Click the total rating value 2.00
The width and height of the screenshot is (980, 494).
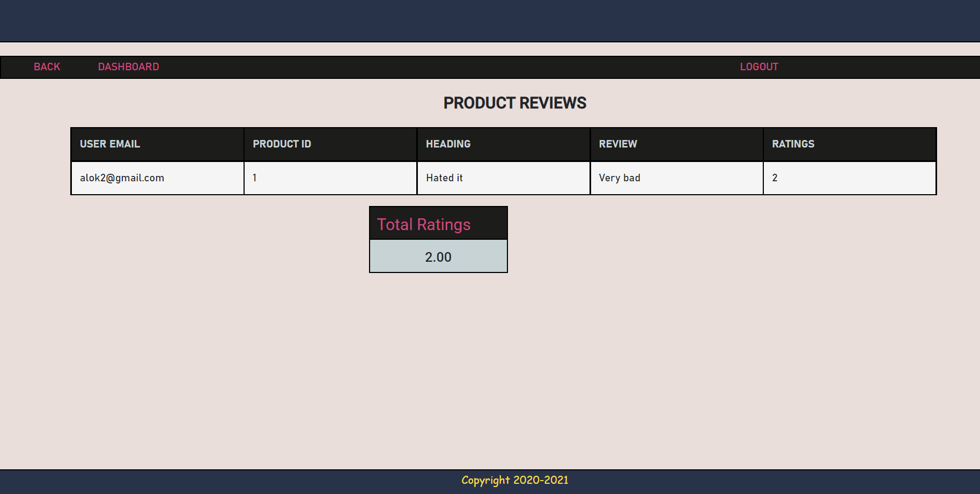click(438, 257)
